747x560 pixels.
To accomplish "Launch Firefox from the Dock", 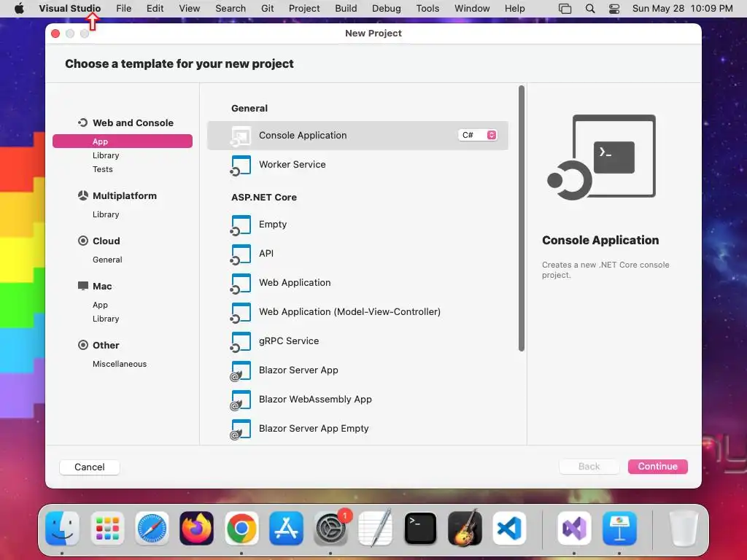I will (197, 528).
